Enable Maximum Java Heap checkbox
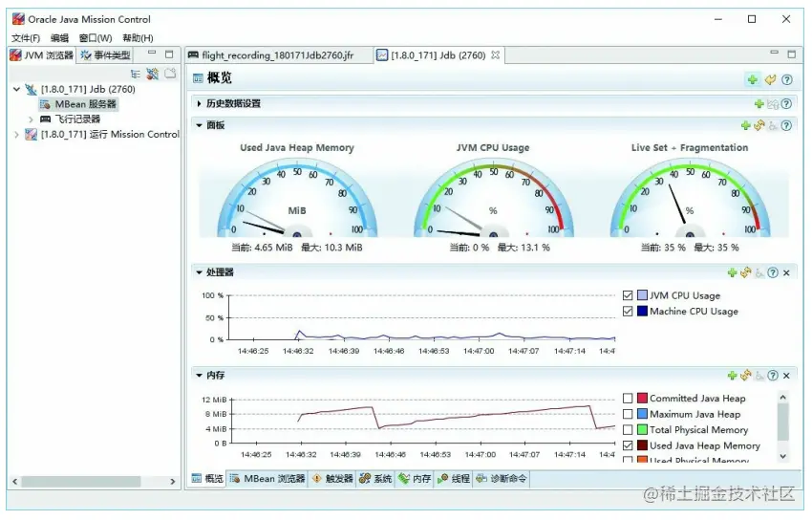Image resolution: width=812 pixels, height=520 pixels. tap(628, 414)
